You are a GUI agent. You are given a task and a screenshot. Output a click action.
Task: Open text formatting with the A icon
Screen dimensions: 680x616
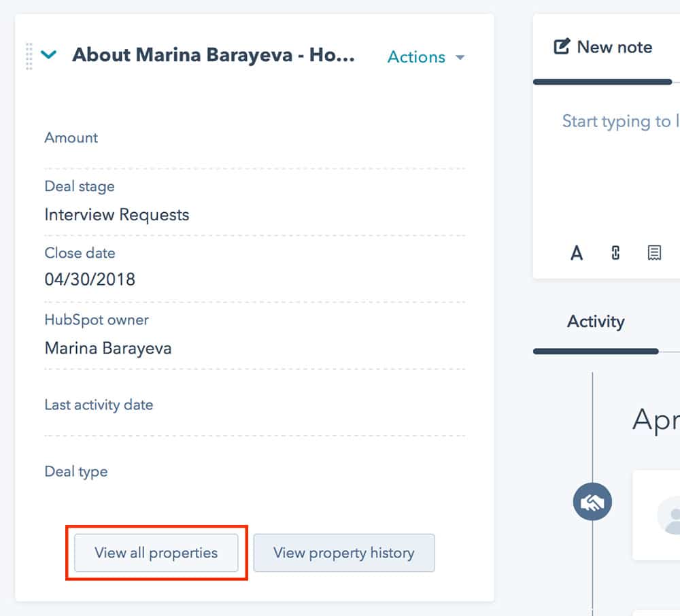577,253
